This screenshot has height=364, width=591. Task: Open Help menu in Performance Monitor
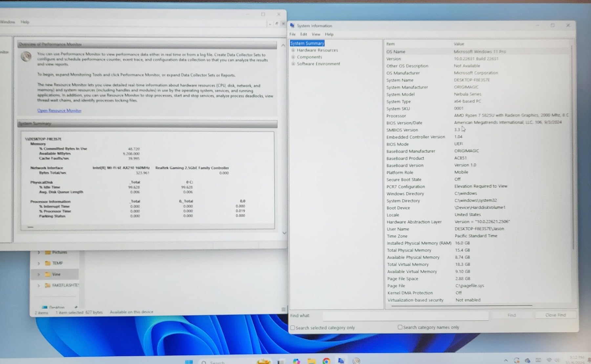tap(25, 22)
